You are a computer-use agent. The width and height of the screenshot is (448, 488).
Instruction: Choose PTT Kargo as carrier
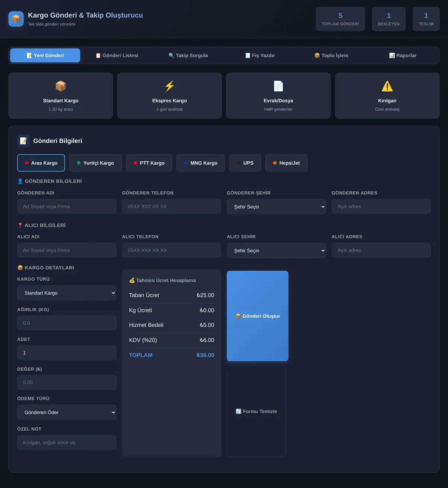click(149, 163)
